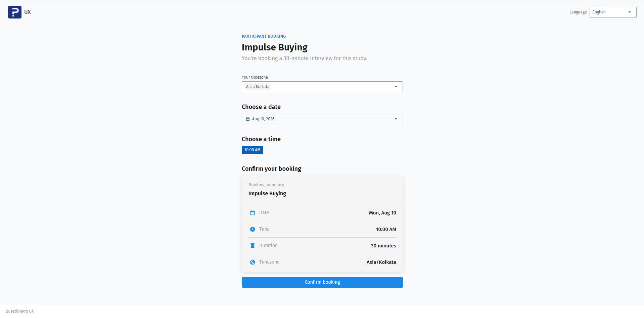
Task: Click the globe icon beside Timezone row
Action: click(252, 262)
